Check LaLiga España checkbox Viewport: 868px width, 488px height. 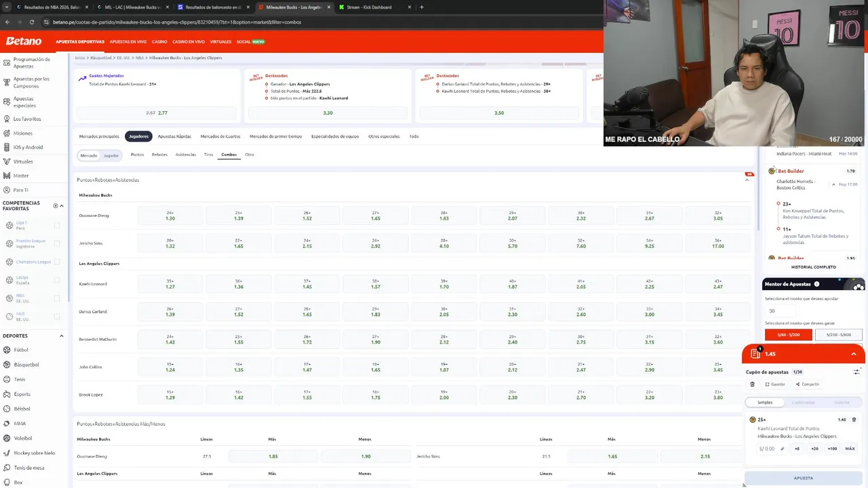(57, 280)
